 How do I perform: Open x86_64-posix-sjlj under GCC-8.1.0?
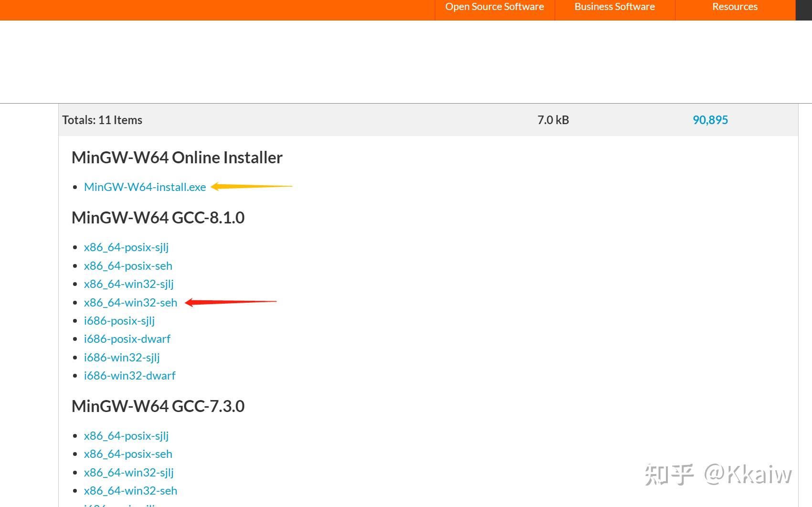tap(127, 247)
